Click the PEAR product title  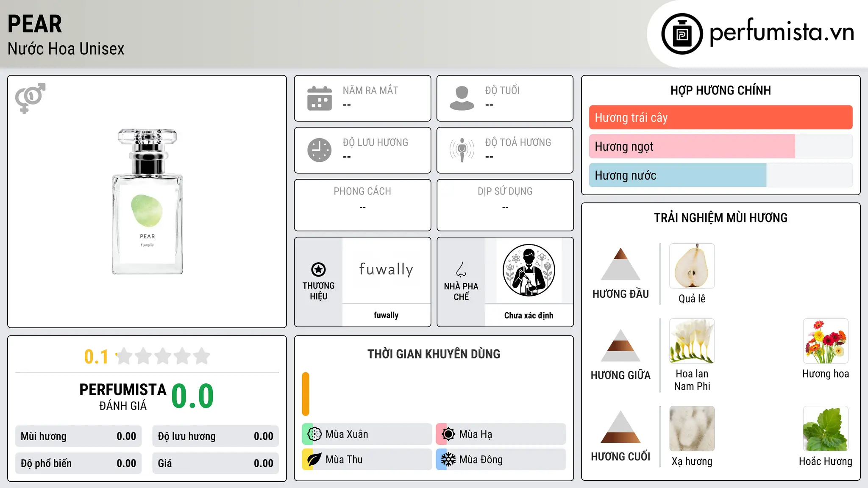point(35,24)
